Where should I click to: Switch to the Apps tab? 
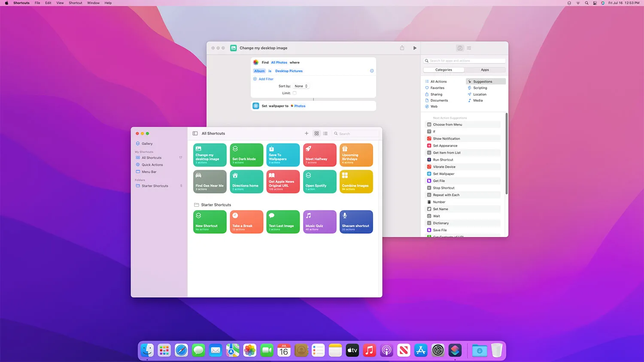tap(485, 69)
